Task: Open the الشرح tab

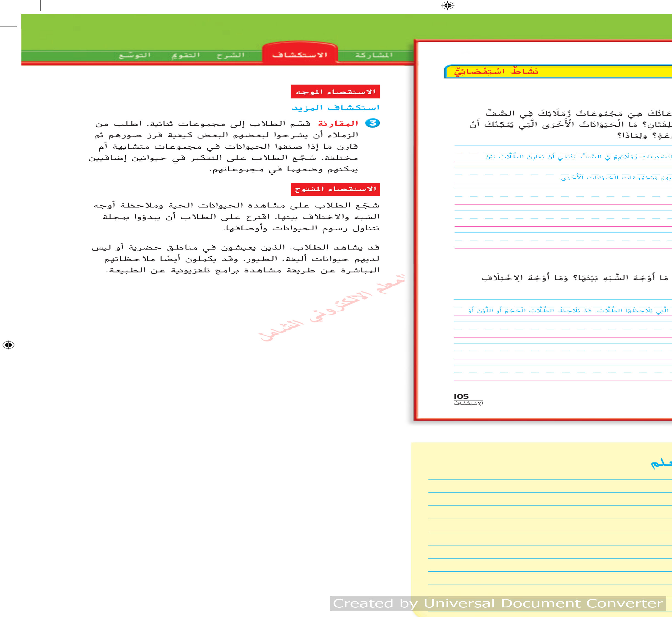Action: [231, 55]
